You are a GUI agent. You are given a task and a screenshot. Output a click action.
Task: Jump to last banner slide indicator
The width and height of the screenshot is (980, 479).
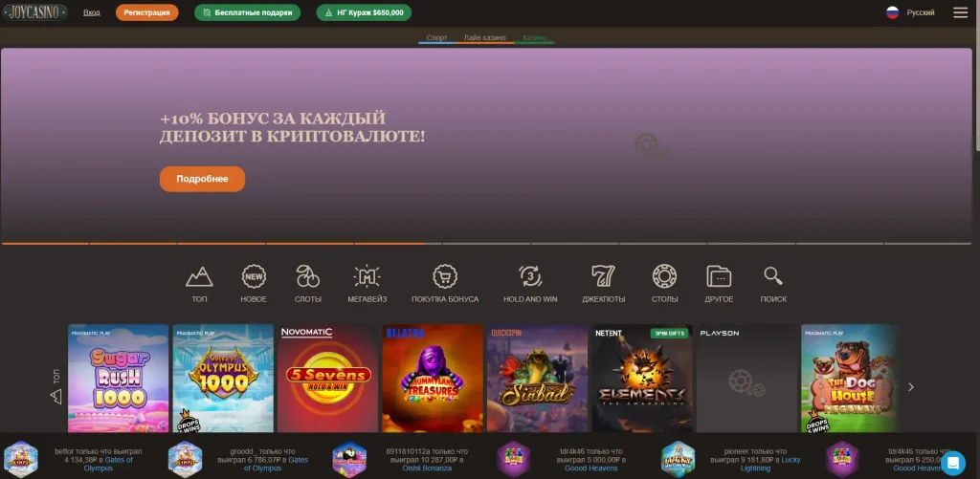[928, 243]
